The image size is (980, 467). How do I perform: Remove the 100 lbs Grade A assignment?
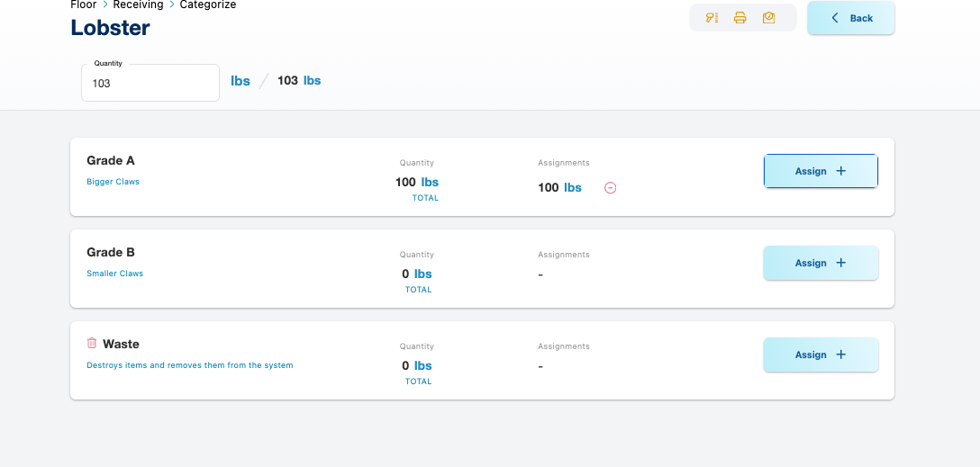610,188
